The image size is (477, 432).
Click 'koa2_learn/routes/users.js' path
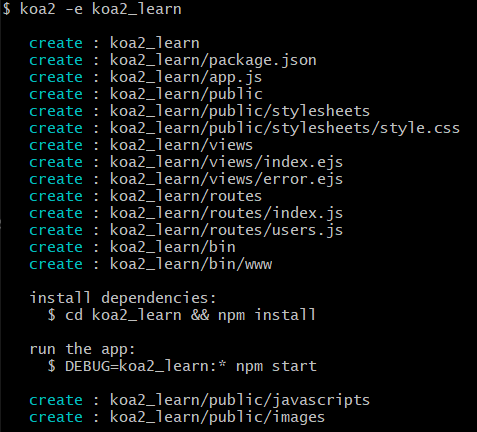click(226, 231)
